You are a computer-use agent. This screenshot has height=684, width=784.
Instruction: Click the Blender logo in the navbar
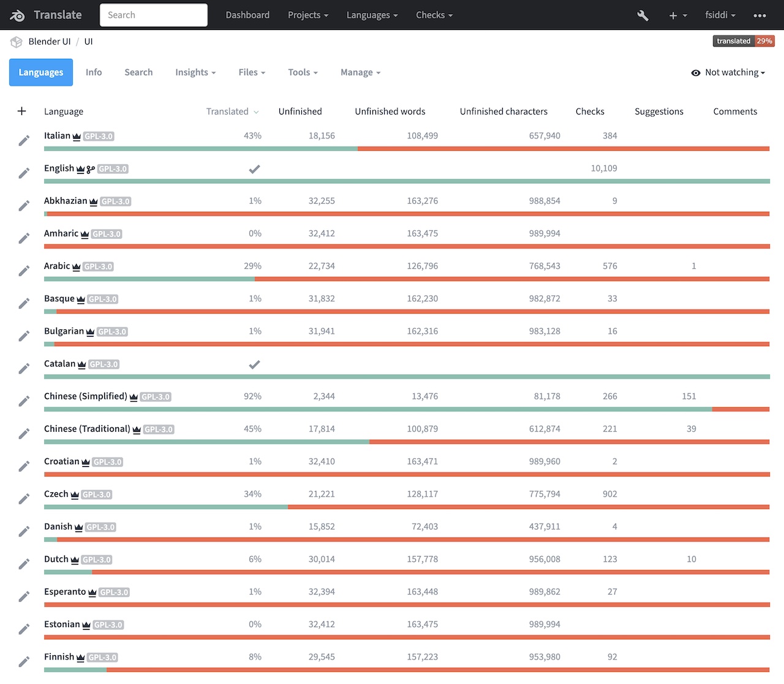(x=17, y=15)
